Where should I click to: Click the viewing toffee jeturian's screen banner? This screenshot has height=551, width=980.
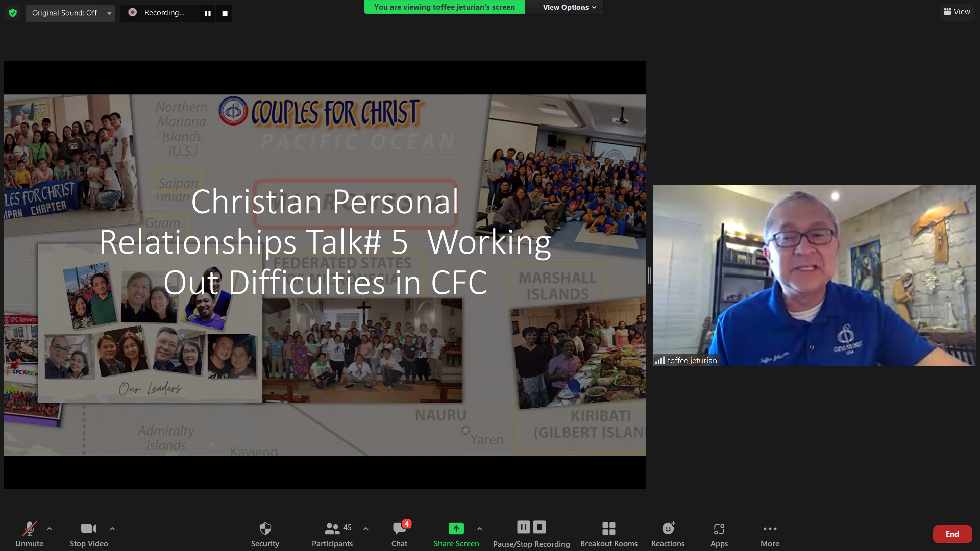click(444, 7)
